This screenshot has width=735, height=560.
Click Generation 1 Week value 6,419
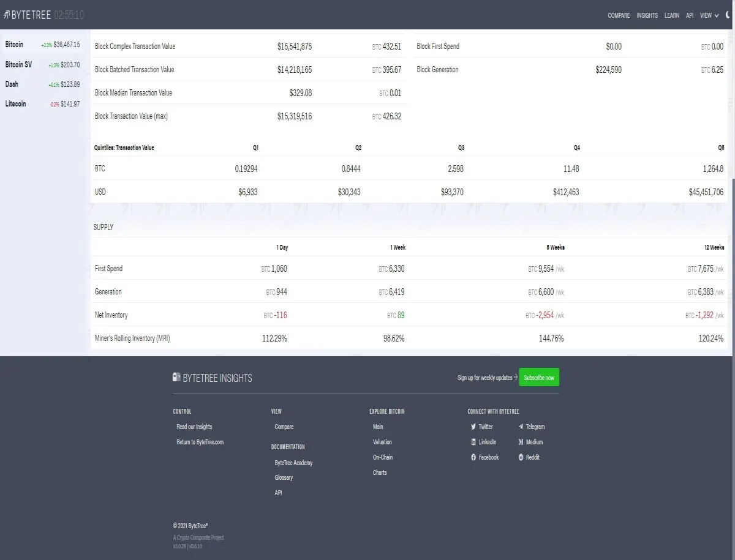[x=396, y=292]
